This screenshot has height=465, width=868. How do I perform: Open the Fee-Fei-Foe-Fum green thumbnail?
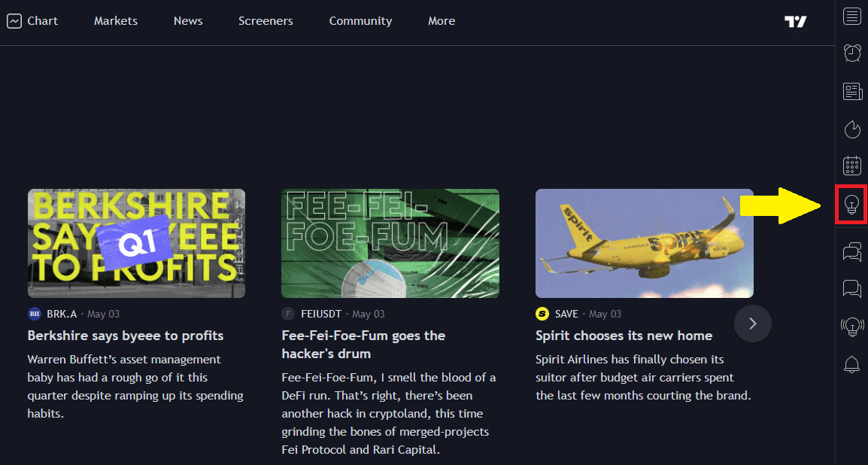tap(390, 244)
